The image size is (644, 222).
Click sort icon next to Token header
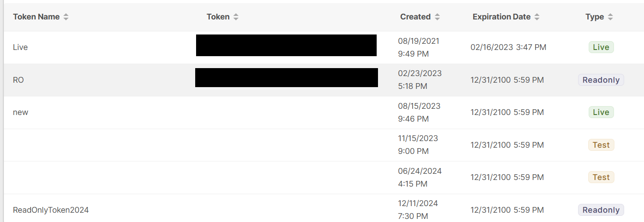pos(236,17)
